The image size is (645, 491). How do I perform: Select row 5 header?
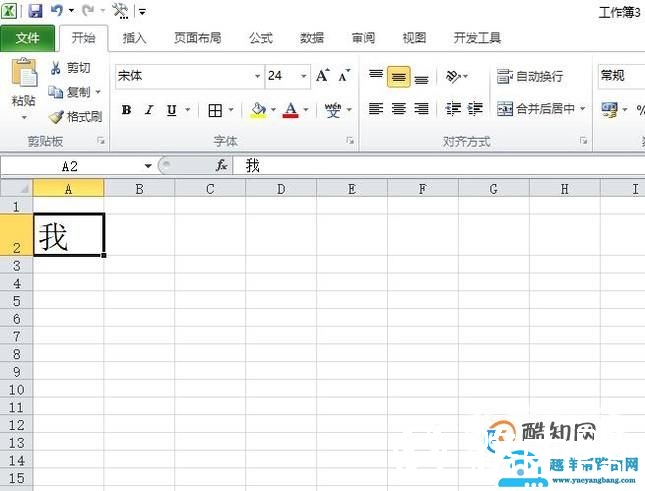[x=16, y=301]
